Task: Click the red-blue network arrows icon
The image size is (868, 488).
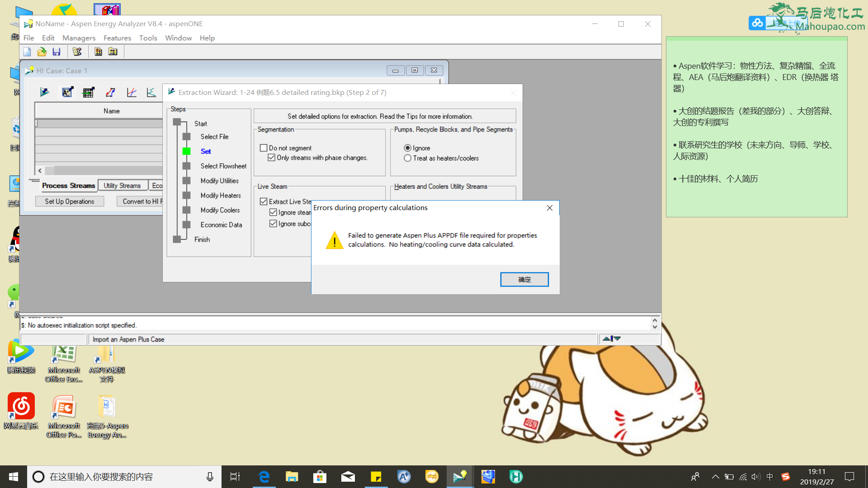Action: pyautogui.click(x=110, y=92)
